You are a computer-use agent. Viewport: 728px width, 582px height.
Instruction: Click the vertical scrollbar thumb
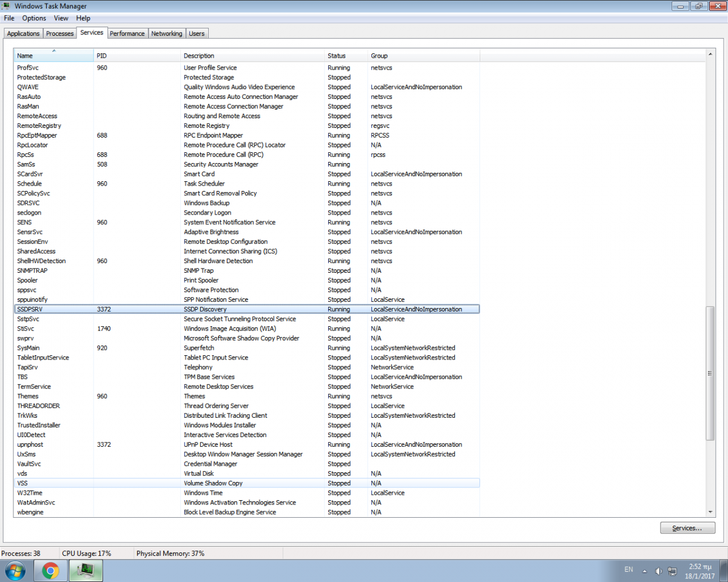pyautogui.click(x=710, y=373)
